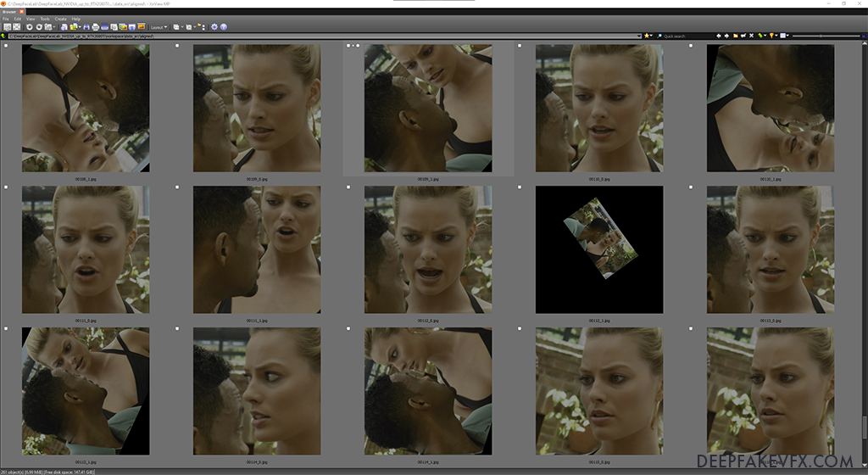Toggle selection box of 00113_1.jpg
868x475 pixels.
click(x=6, y=328)
